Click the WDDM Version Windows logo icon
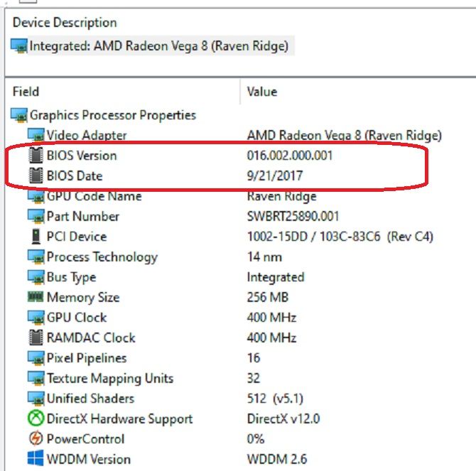This screenshot has width=476, height=471. [x=36, y=459]
